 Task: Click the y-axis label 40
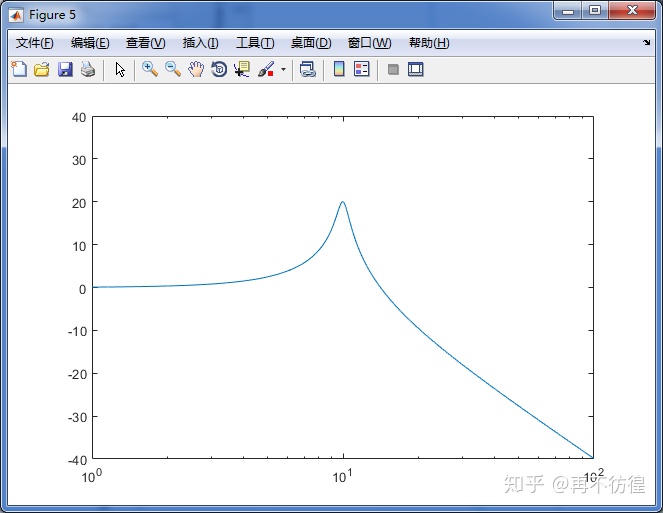pyautogui.click(x=79, y=118)
